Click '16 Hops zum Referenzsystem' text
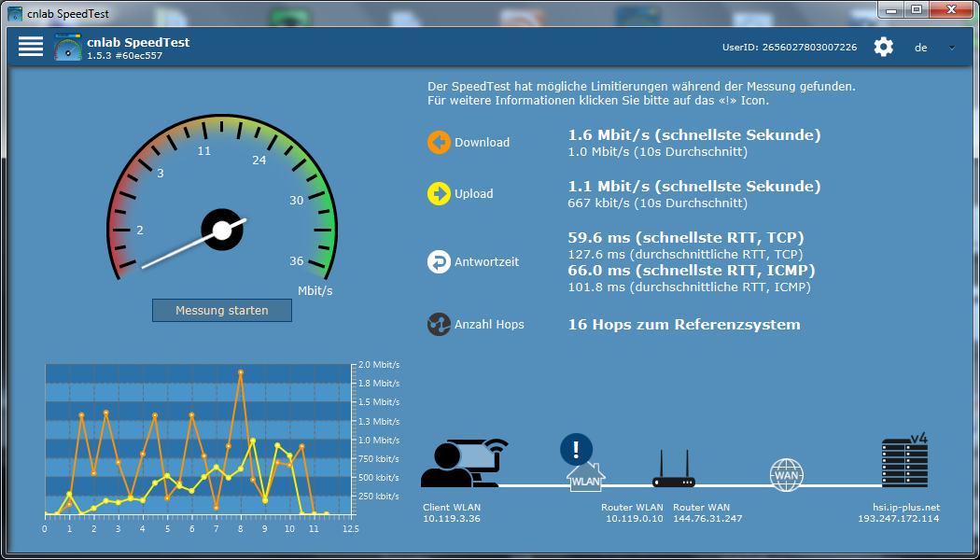The image size is (980, 560). pyautogui.click(x=684, y=325)
